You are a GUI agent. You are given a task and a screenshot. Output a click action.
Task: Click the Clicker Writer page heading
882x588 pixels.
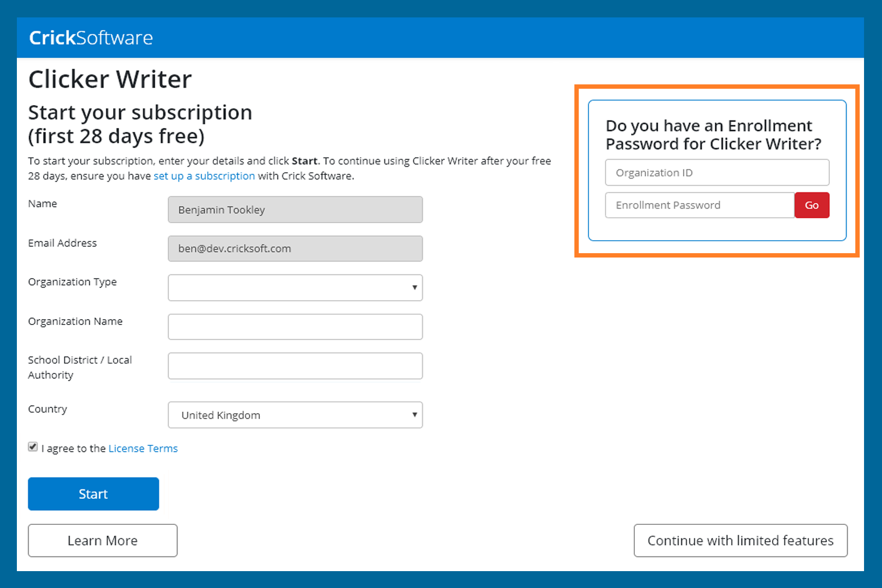(x=110, y=79)
